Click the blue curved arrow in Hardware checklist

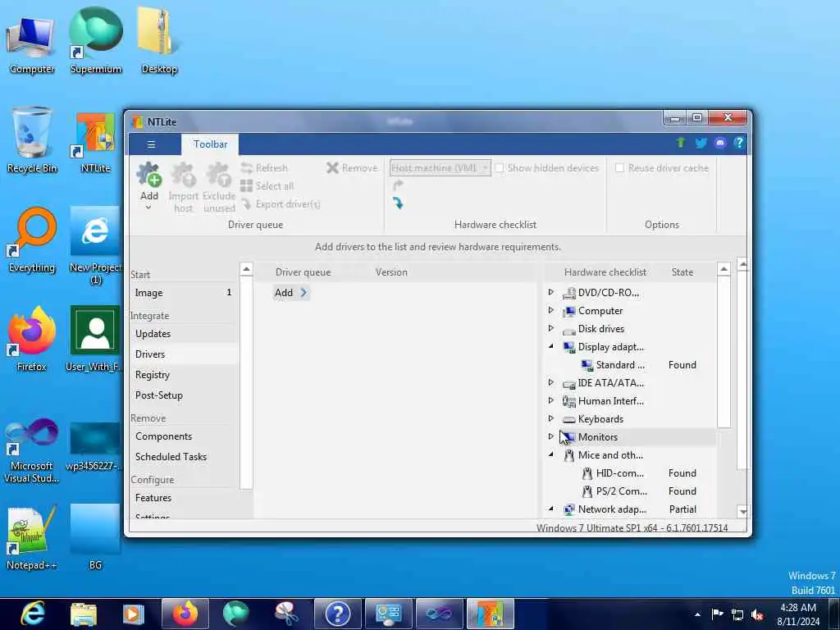coord(398,203)
